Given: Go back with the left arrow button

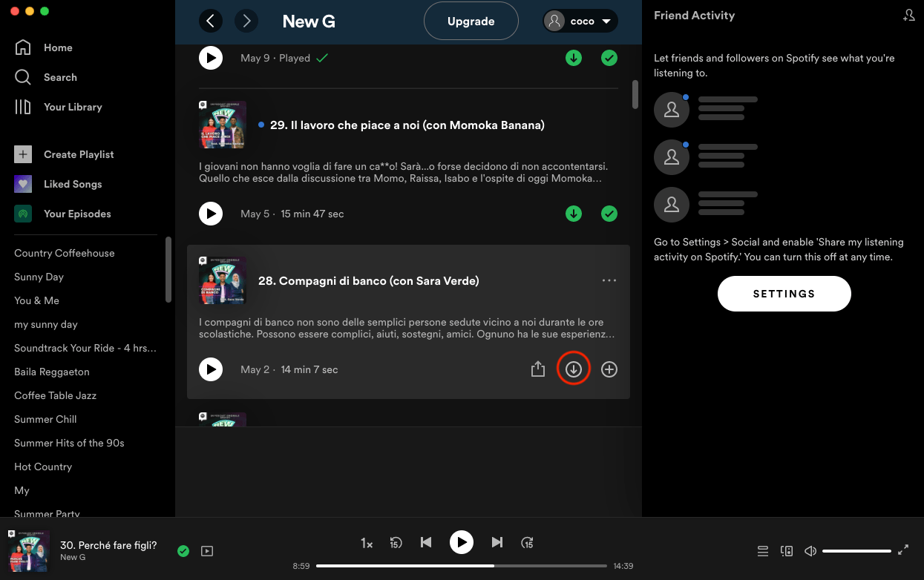Looking at the screenshot, I should [211, 22].
